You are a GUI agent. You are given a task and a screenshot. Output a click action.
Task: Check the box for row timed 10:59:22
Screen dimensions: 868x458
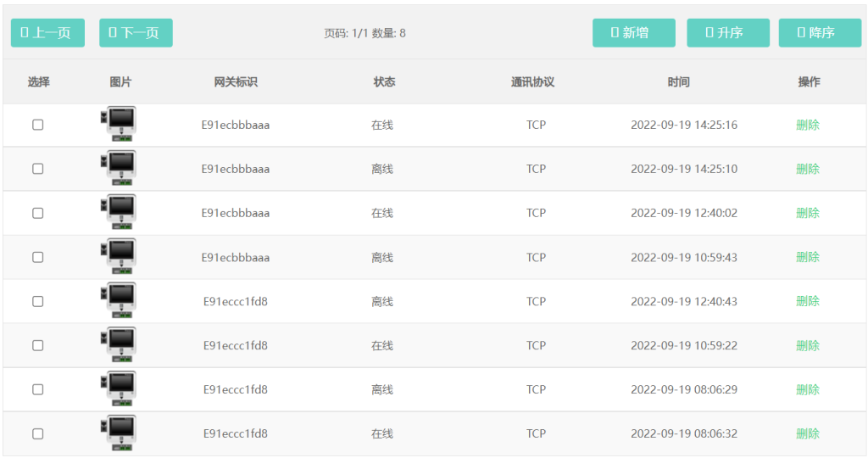(38, 345)
